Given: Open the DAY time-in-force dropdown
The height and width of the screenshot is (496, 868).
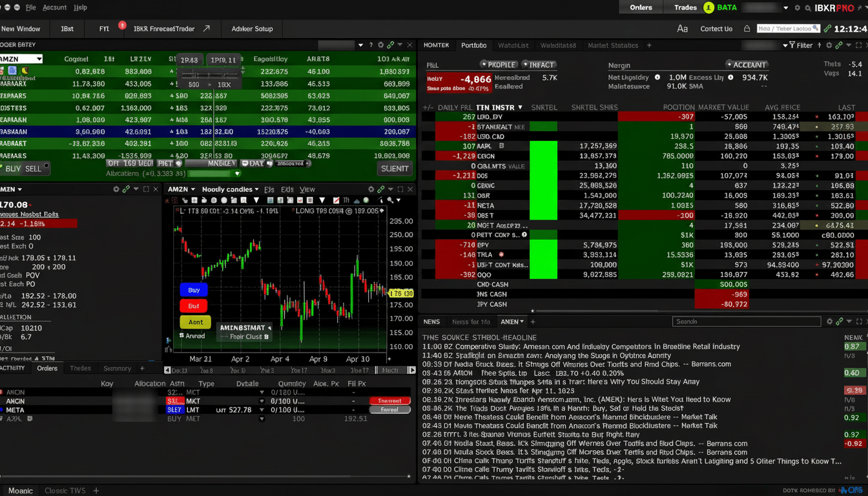Looking at the screenshot, I should point(258,164).
